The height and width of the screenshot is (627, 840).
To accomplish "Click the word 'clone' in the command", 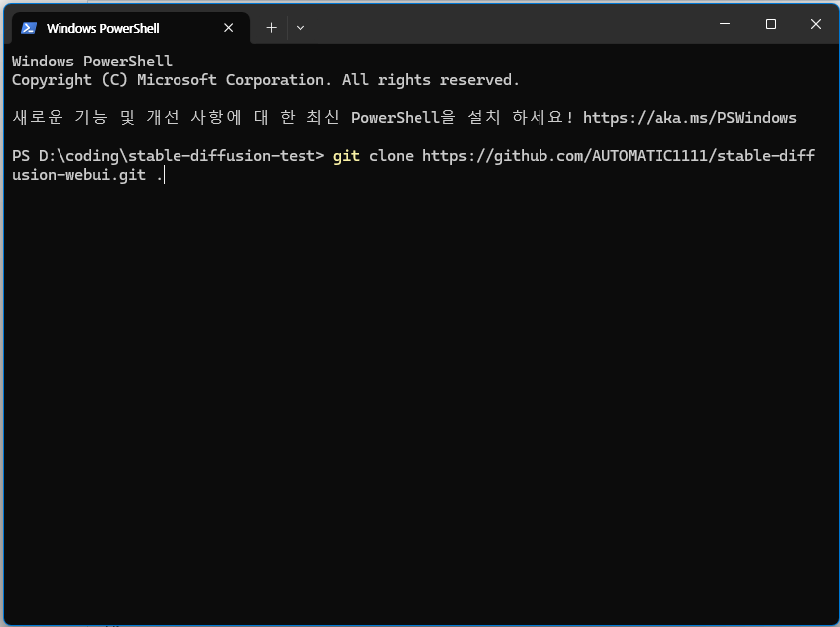I will tap(391, 156).
